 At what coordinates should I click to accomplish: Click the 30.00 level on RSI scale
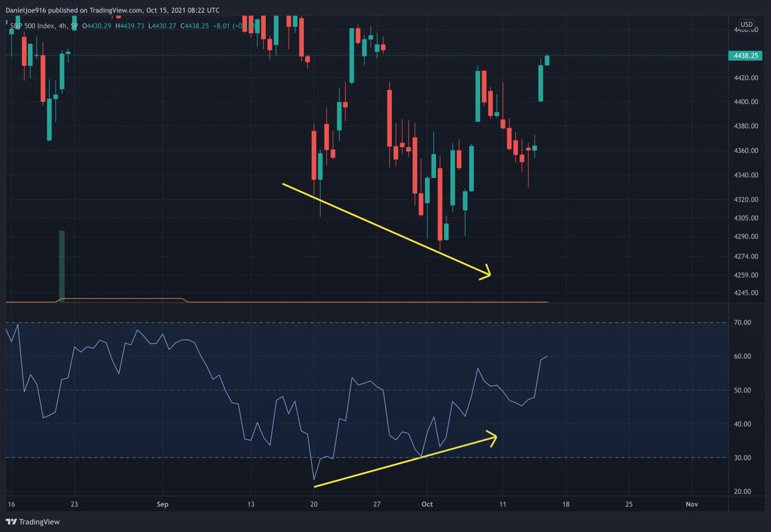click(743, 458)
